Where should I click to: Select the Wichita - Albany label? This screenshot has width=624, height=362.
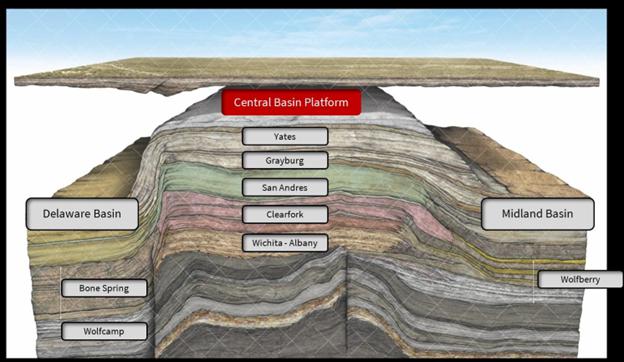coord(285,243)
